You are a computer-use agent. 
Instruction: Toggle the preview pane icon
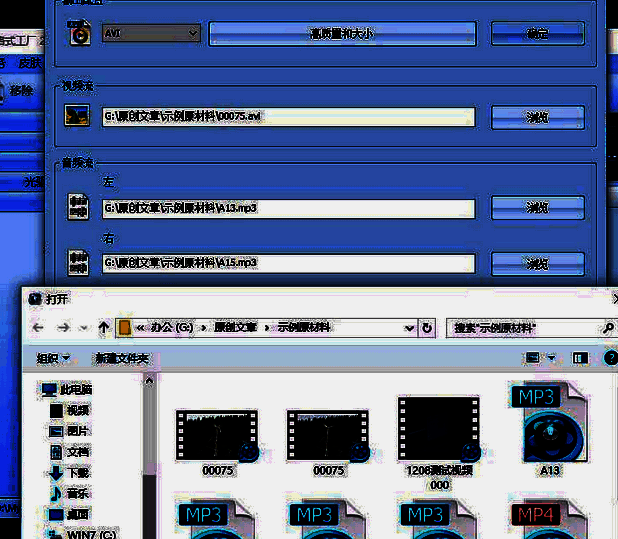579,358
